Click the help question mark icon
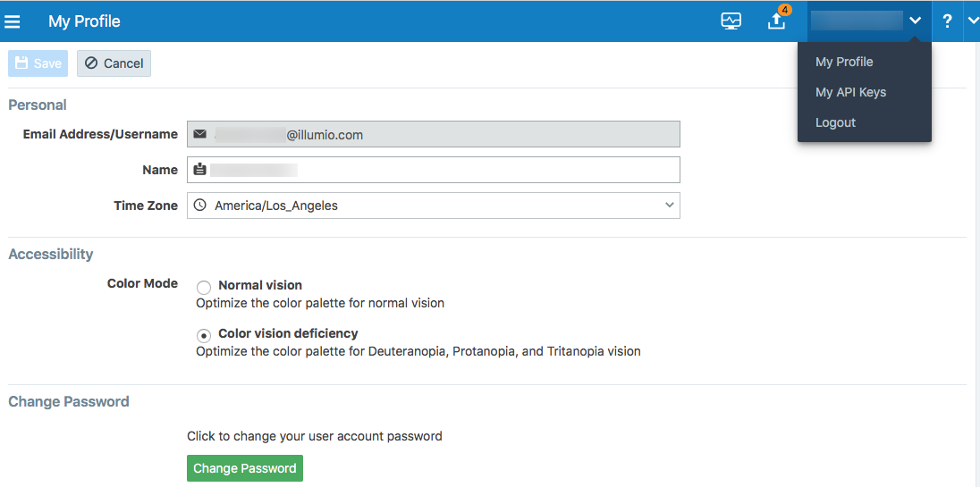This screenshot has height=487, width=980. tap(947, 21)
